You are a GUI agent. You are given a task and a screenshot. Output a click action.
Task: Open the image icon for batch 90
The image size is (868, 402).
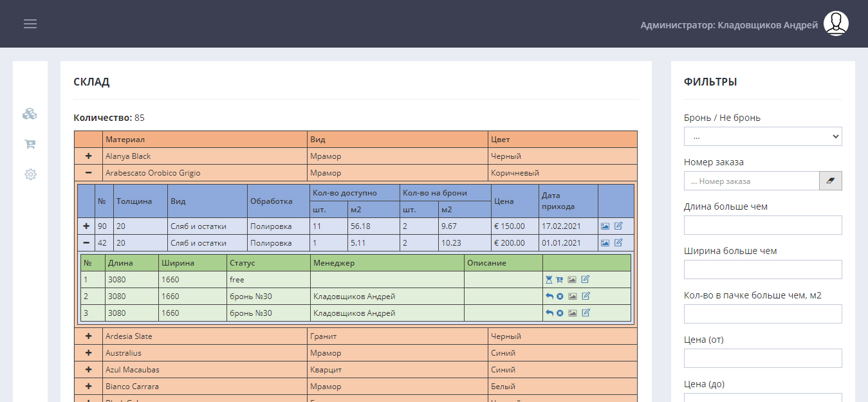click(605, 226)
